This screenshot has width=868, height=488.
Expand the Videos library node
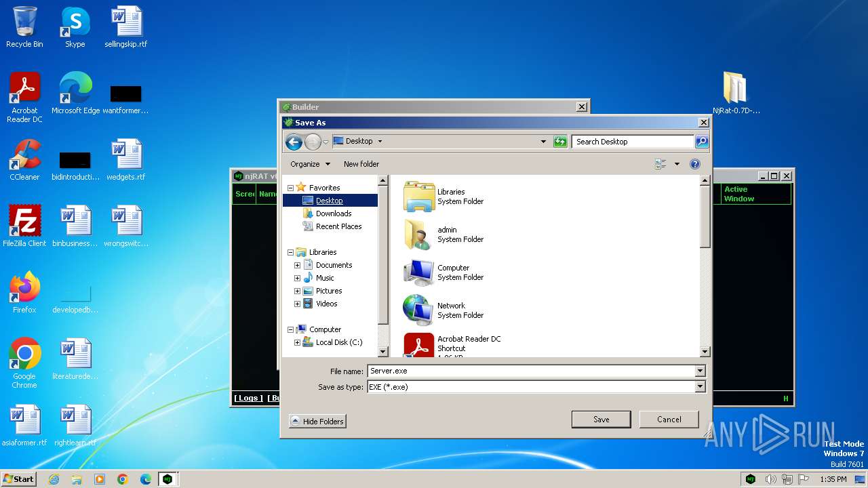(x=297, y=304)
